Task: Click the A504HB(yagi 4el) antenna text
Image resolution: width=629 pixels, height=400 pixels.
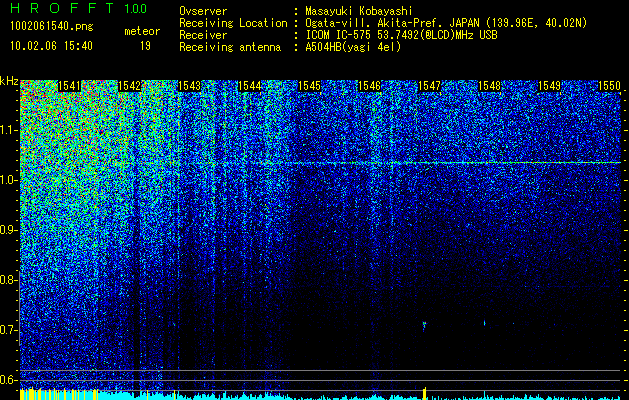Action: 353,47
